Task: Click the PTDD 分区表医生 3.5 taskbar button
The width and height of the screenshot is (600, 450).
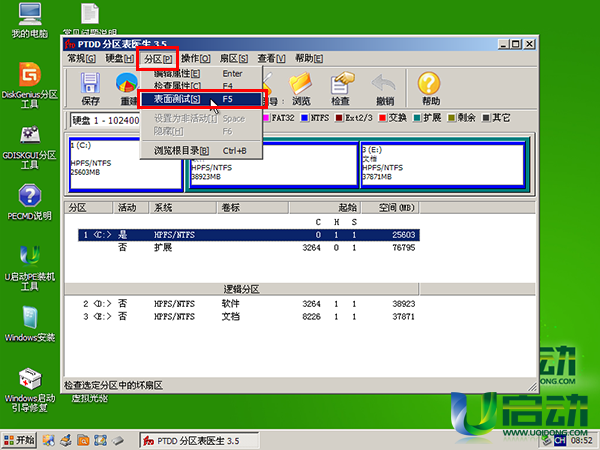Action: coord(199,441)
